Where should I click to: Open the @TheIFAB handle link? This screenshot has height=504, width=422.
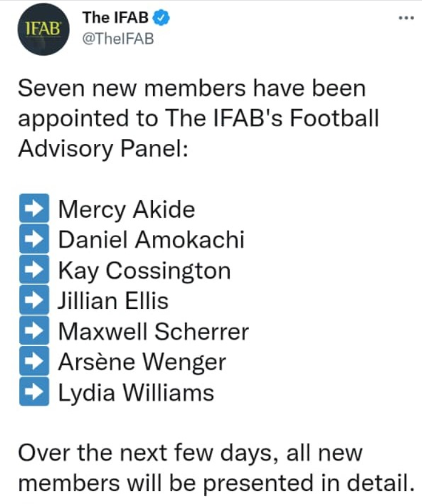click(118, 39)
